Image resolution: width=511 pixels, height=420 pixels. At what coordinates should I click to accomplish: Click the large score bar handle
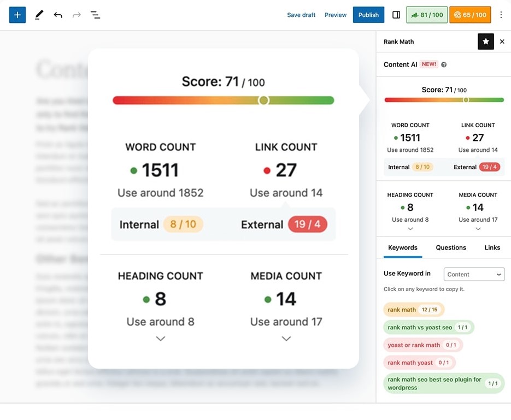263,100
